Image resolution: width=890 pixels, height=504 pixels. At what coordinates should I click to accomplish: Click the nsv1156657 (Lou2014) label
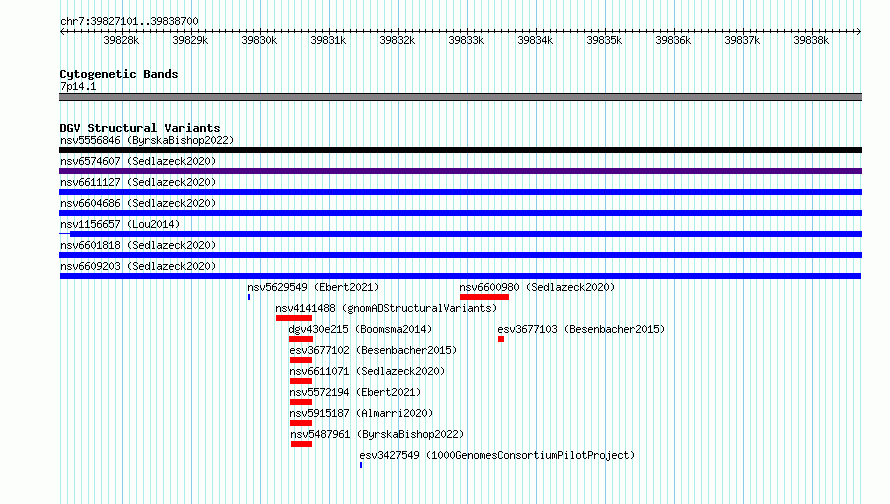pos(120,224)
